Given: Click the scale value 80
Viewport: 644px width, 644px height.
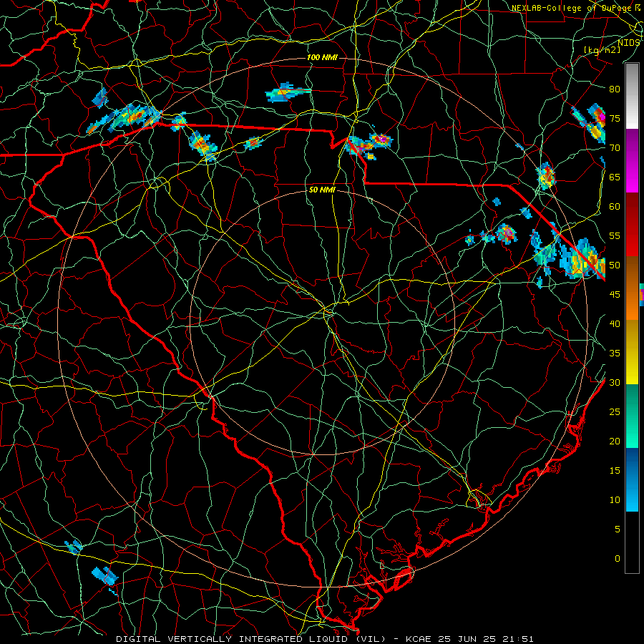Looking at the screenshot, I should coord(615,89).
